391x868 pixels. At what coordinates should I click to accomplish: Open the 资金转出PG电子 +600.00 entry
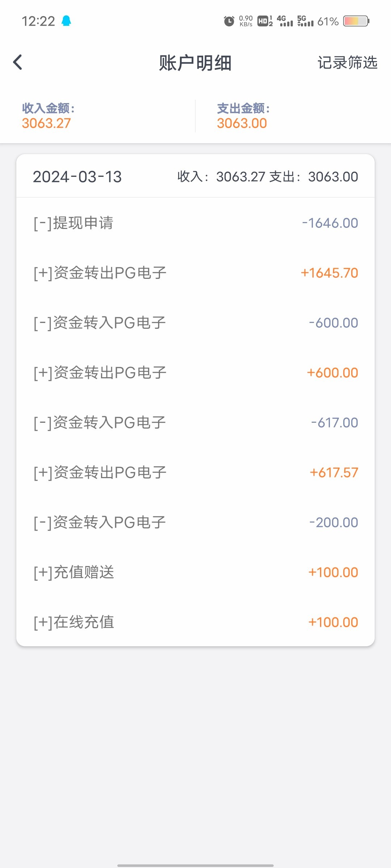coord(195,373)
